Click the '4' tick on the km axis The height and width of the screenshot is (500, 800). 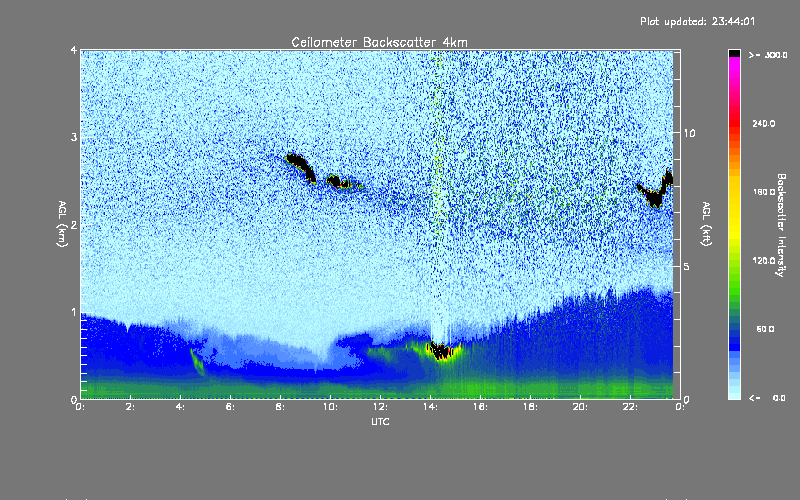[x=74, y=50]
